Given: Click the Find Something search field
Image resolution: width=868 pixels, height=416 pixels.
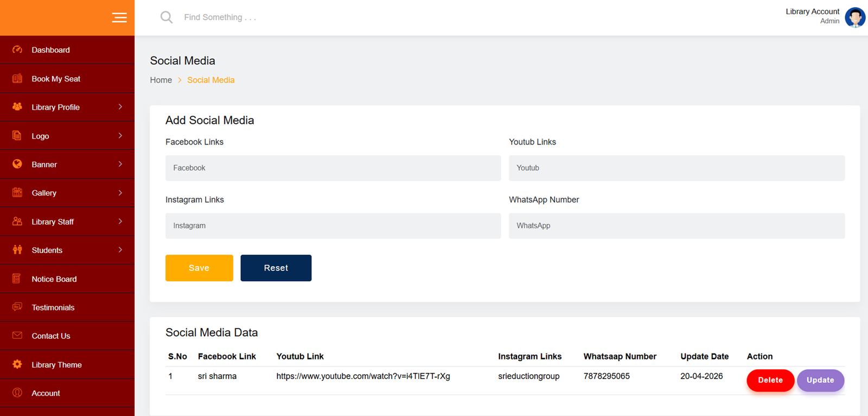Looking at the screenshot, I should point(220,17).
